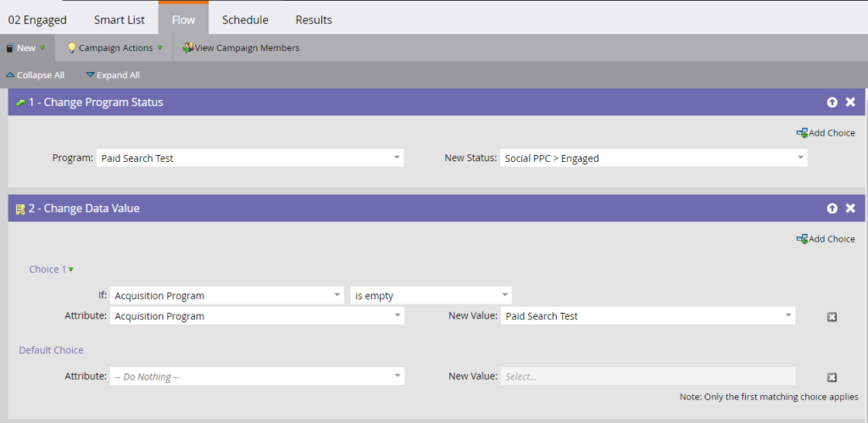
Task: Open Program dropdown showing Paid Search Test
Action: click(x=250, y=159)
